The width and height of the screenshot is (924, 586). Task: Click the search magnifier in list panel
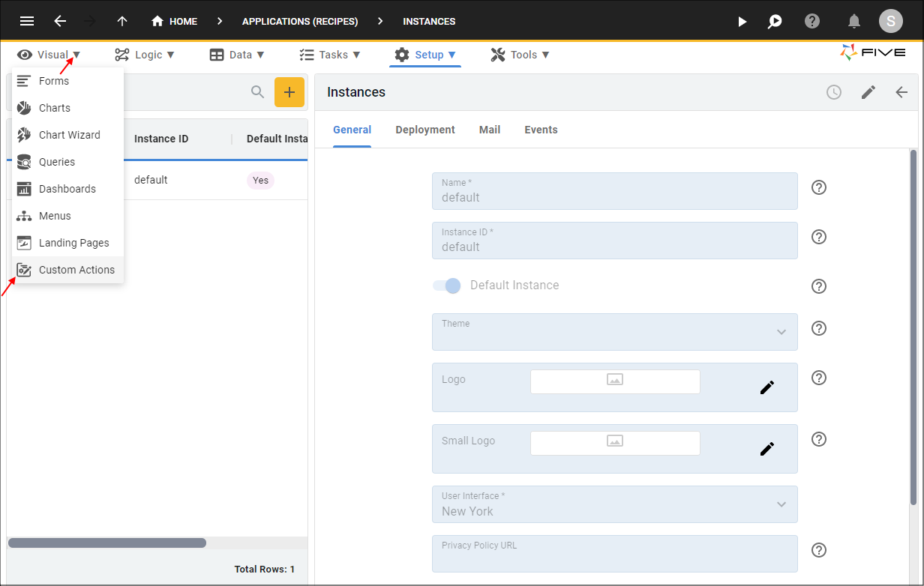point(257,92)
